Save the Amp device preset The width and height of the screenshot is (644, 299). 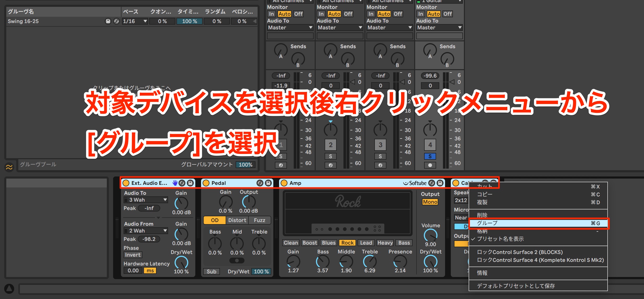(440, 183)
